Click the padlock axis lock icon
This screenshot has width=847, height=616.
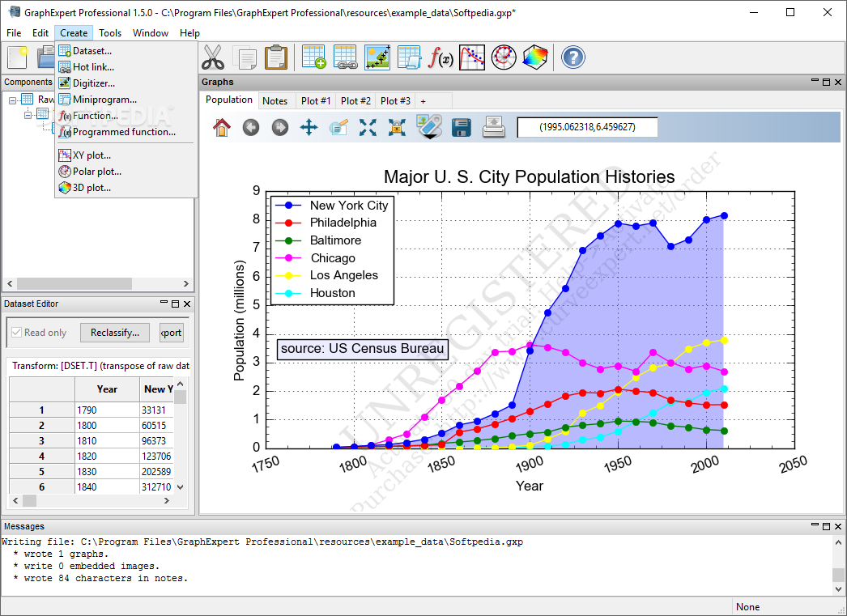tap(397, 127)
